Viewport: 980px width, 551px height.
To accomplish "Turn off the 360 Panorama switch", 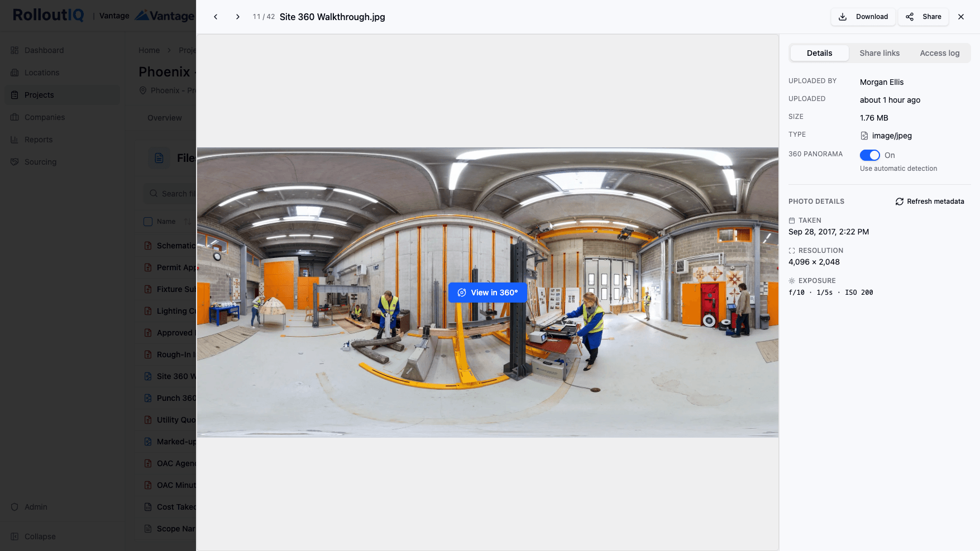I will (870, 155).
